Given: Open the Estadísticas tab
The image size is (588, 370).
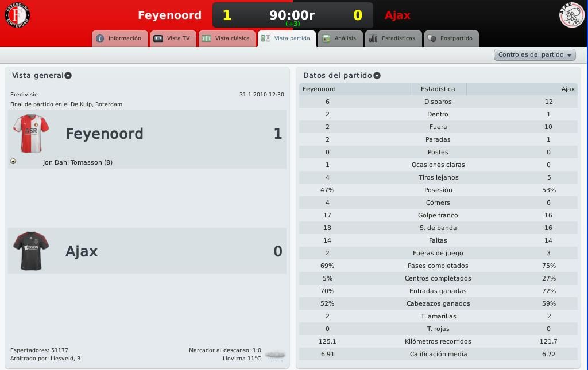Looking at the screenshot, I should coord(393,38).
